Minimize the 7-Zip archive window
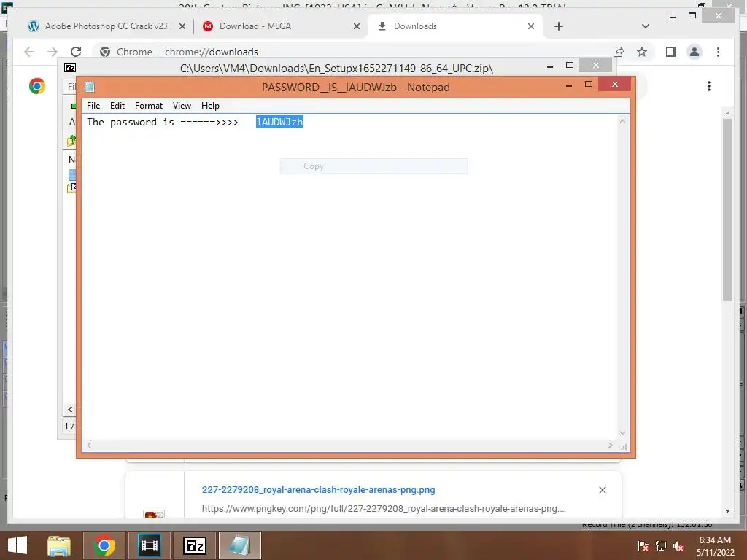The image size is (747, 560). pyautogui.click(x=550, y=66)
